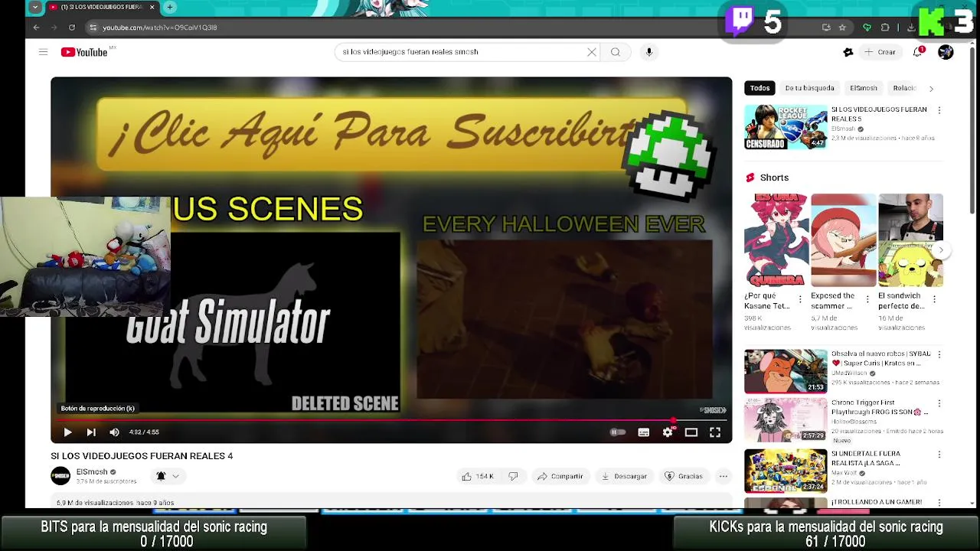
Task: Switch to theater mode
Action: pyautogui.click(x=691, y=432)
